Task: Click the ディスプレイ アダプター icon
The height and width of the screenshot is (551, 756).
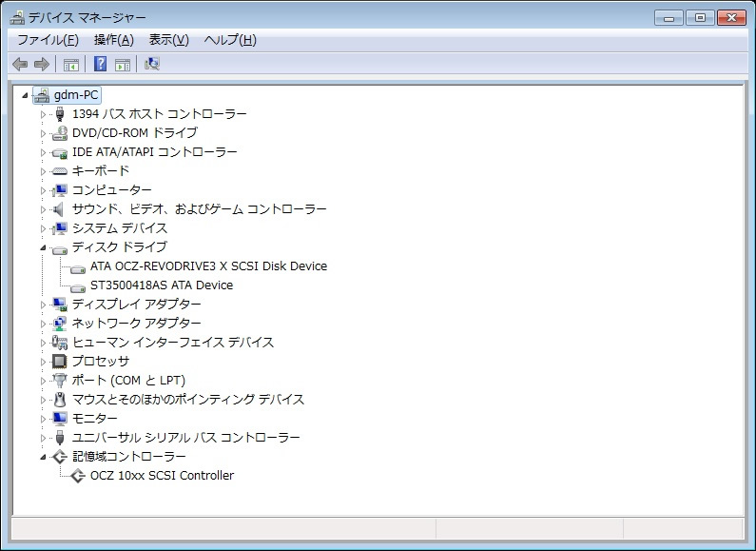Action: (x=60, y=305)
